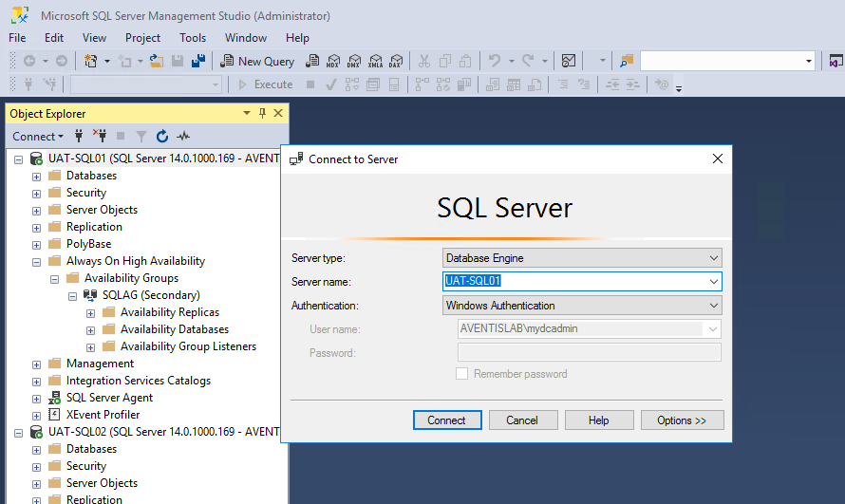Click Object Explorer Activity Monitor pulse icon
This screenshot has height=504, width=845.
click(x=183, y=137)
